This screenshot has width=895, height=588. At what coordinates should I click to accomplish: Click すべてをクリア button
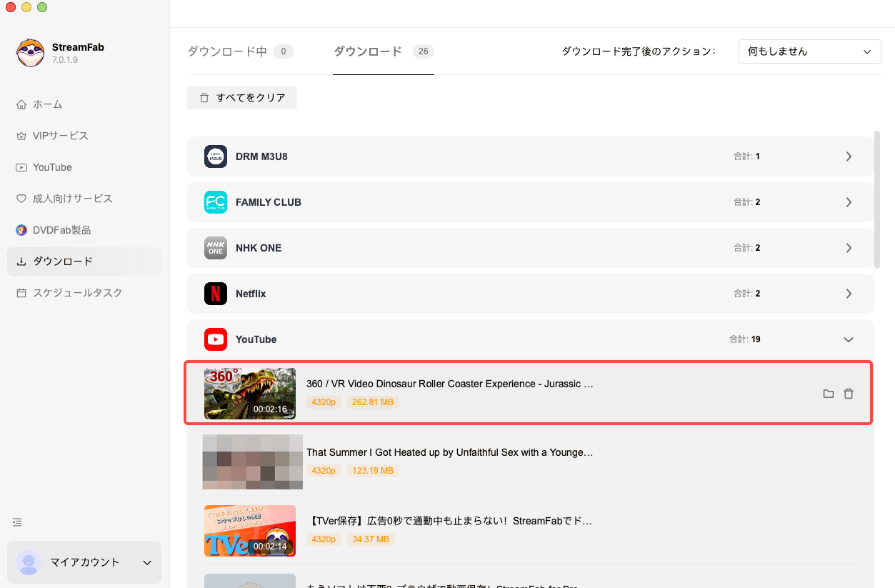tap(242, 98)
